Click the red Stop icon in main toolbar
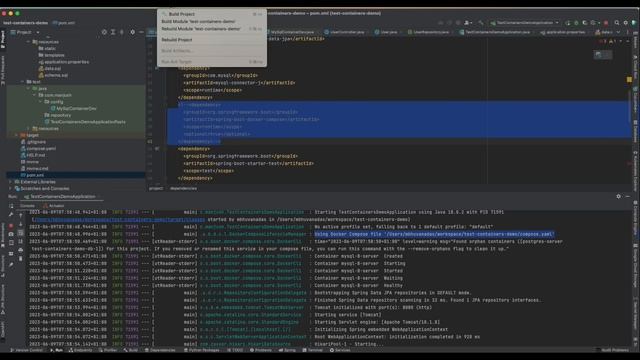 coord(606,23)
